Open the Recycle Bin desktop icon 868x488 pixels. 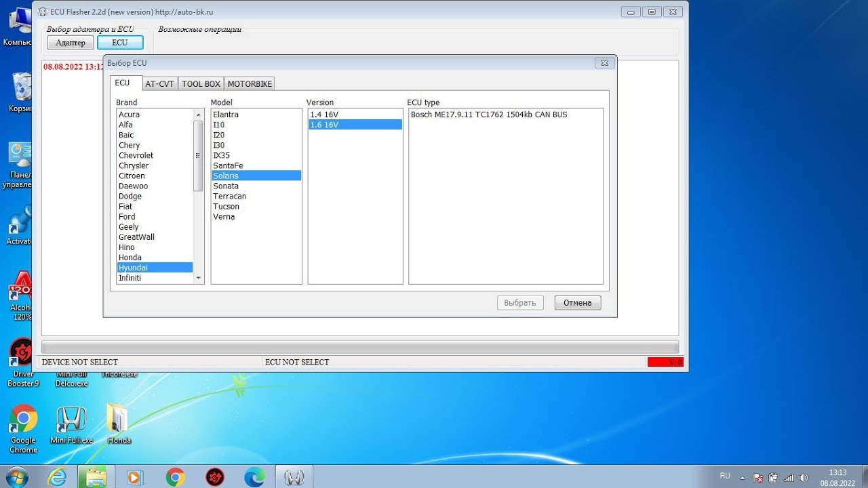tap(22, 91)
